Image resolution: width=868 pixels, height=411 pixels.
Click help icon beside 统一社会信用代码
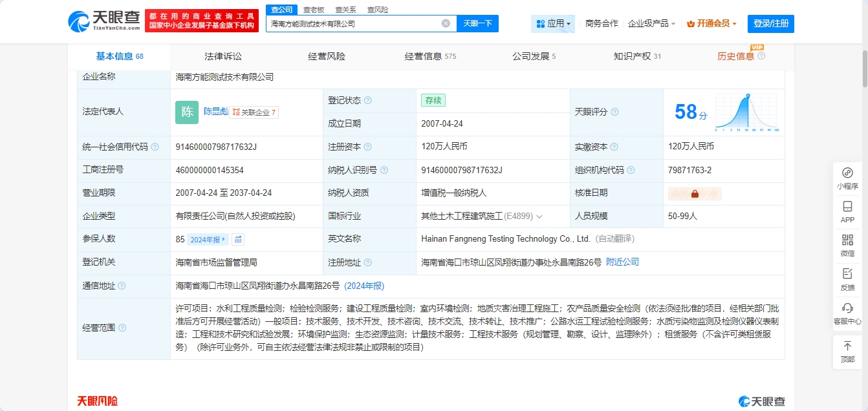pos(155,147)
